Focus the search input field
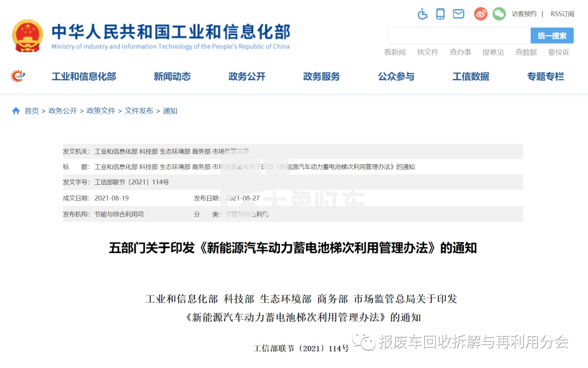This screenshot has width=588, height=368. (x=459, y=36)
